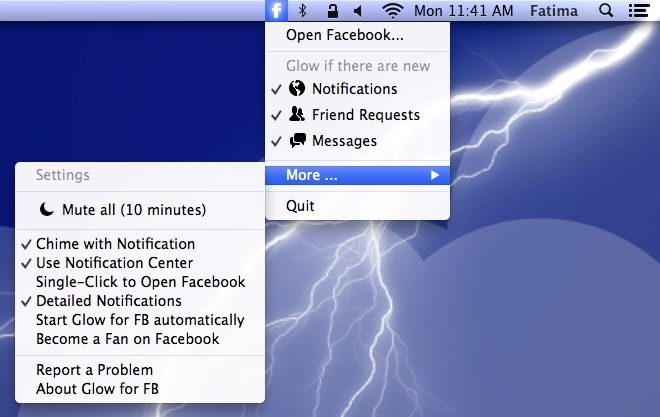660x417 pixels.
Task: Choose Open Facebook... from the menu
Action: pos(357,35)
